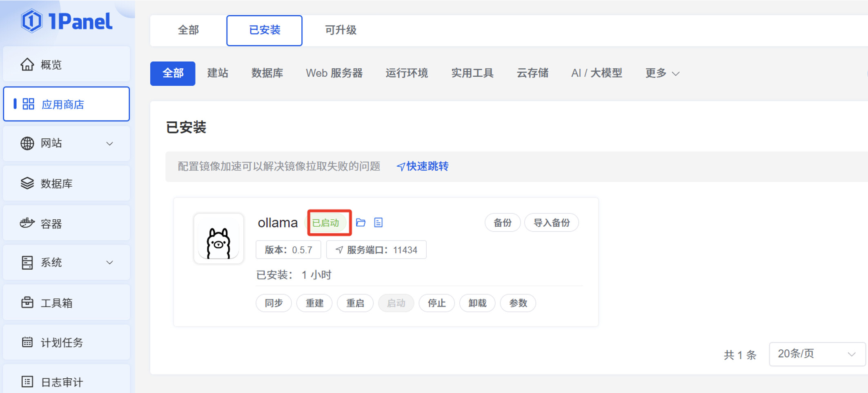Click the 已安装 section heading
The image size is (868, 393).
pos(186,127)
